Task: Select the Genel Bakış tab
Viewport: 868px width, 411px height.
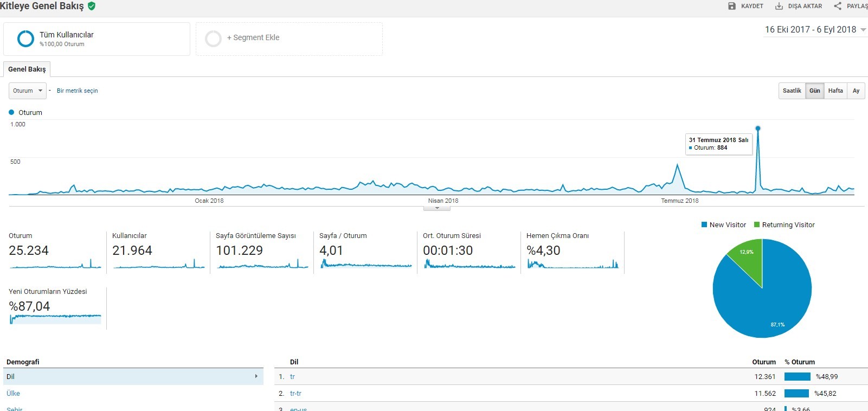Action: (27, 69)
